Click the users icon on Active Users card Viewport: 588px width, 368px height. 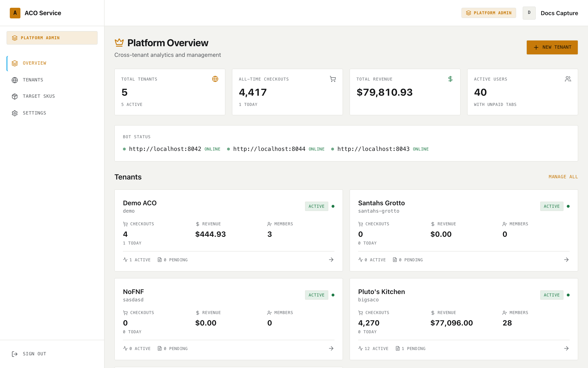pyautogui.click(x=568, y=79)
